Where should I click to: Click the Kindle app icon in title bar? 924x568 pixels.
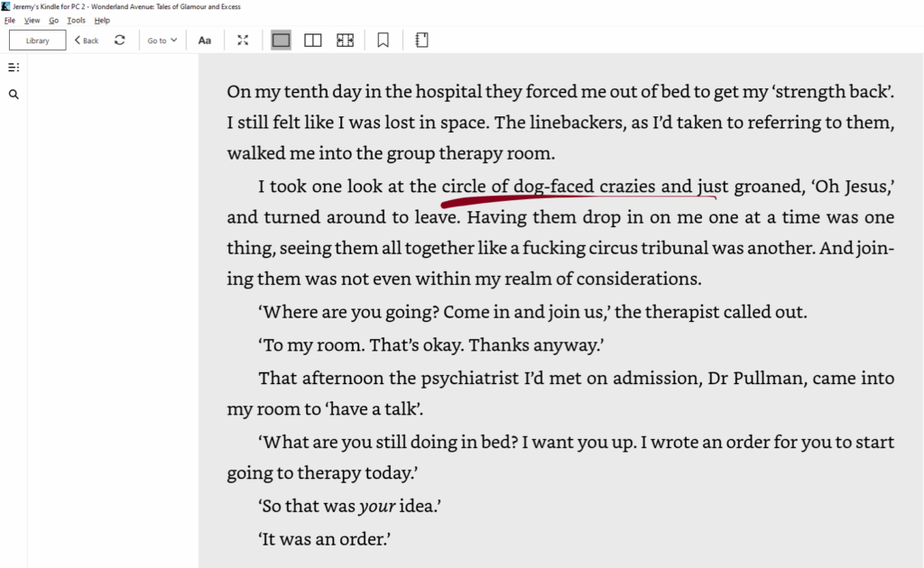click(6, 6)
